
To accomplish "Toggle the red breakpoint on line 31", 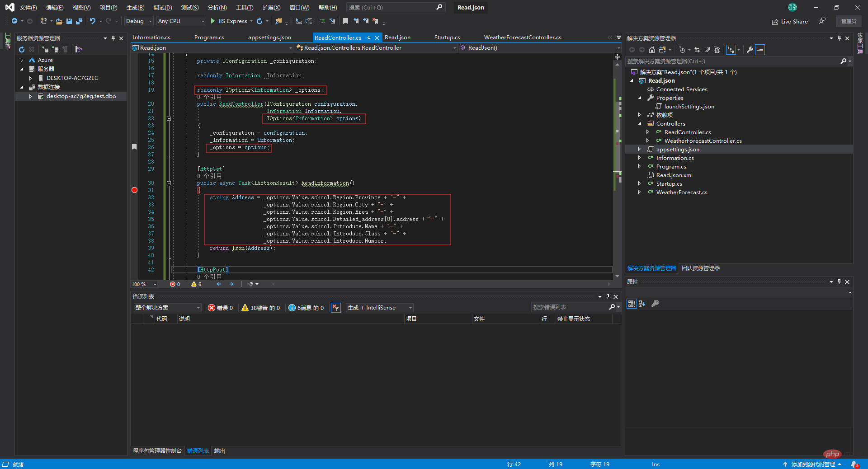I will click(x=134, y=190).
